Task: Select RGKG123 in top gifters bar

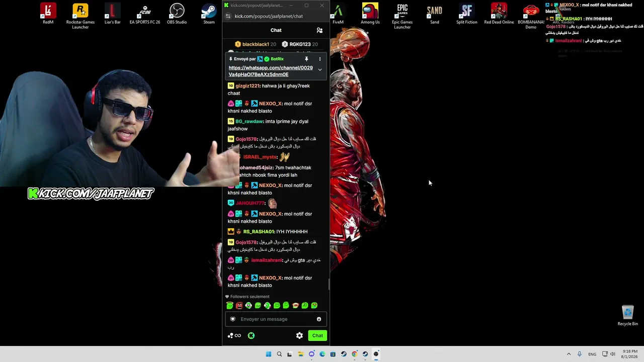Action: (300, 44)
